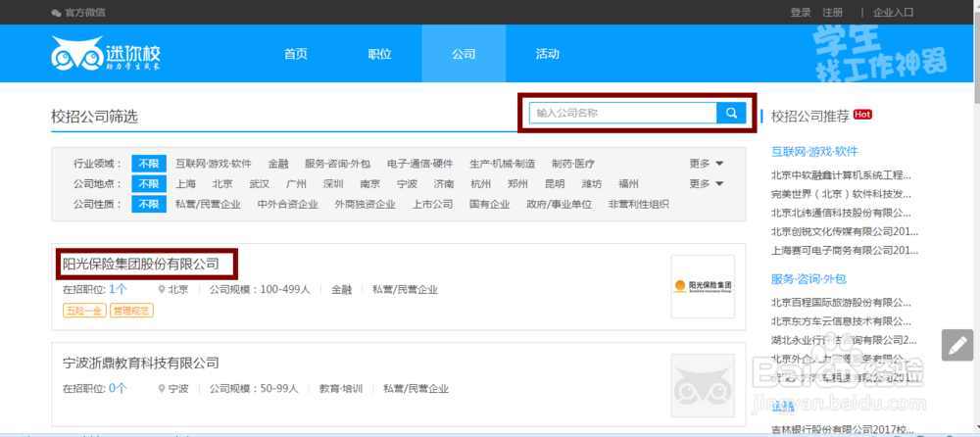Go to the 职位 nav tab
Screen dimensions: 980x437
379,54
